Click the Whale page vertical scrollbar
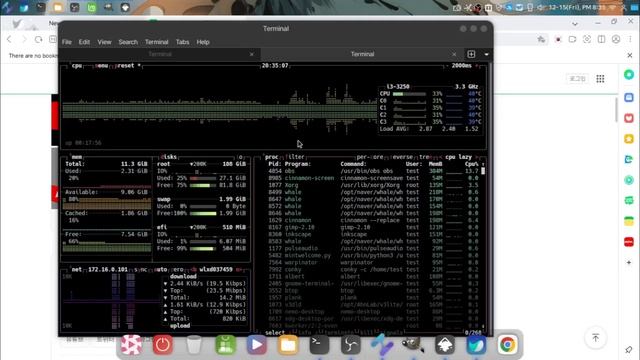 [x=616, y=110]
